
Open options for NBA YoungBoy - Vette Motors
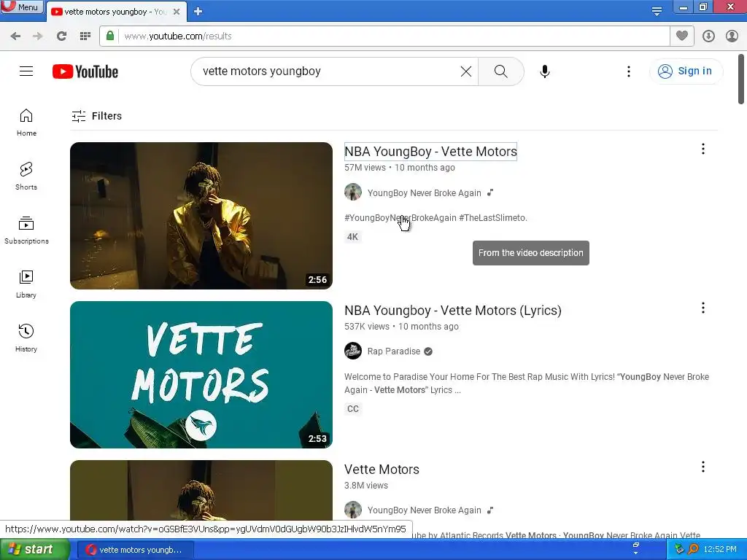[703, 149]
